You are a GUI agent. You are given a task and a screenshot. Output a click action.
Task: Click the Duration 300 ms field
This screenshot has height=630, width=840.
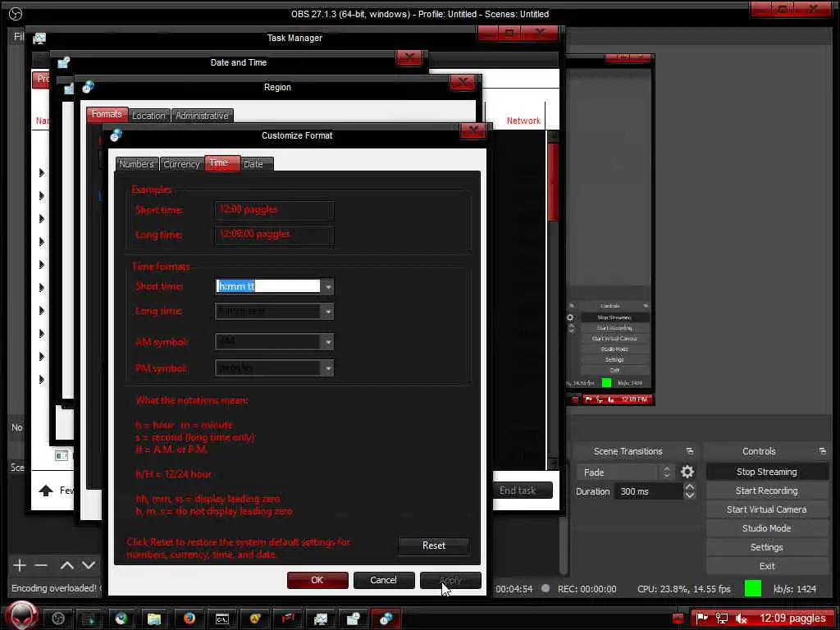[x=649, y=491]
